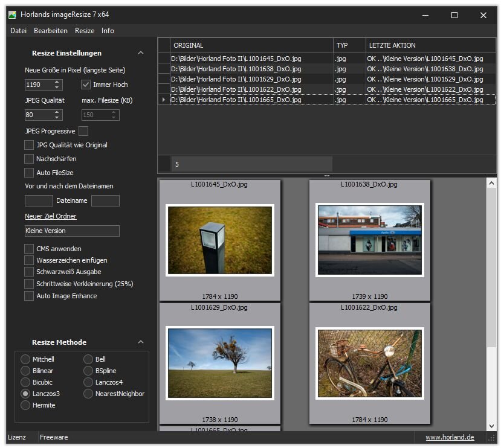This screenshot has width=501, height=448.
Task: Open the Bearbeiten menu
Action: (51, 31)
